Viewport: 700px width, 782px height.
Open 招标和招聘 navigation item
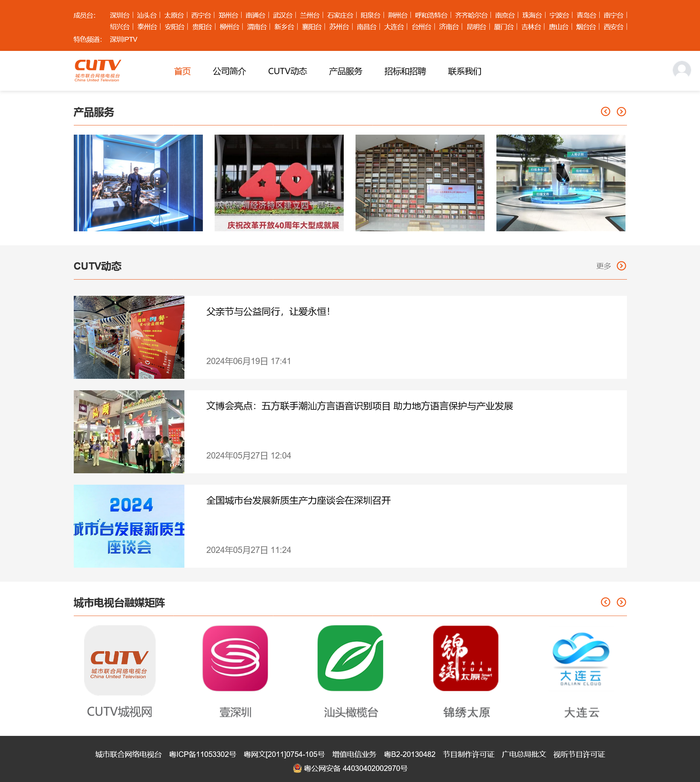click(405, 71)
